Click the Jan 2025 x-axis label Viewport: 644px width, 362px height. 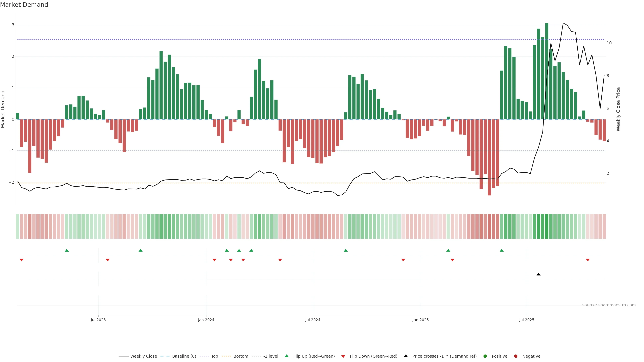click(420, 320)
